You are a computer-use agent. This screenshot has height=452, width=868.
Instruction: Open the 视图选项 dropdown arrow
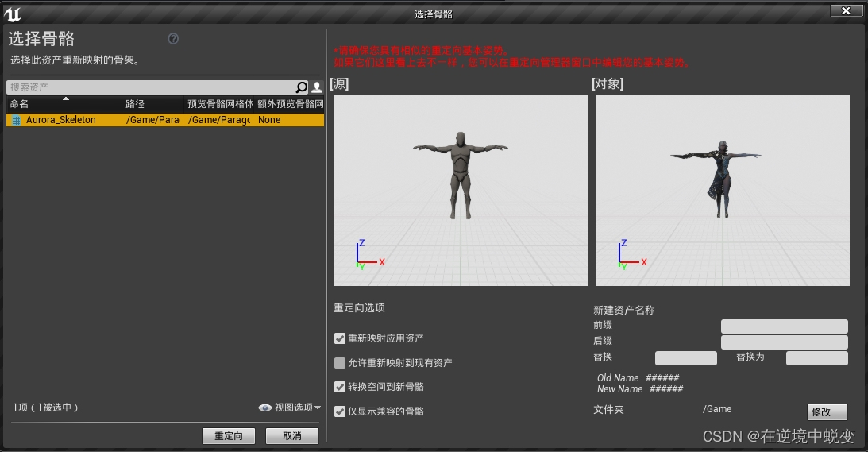tap(318, 408)
